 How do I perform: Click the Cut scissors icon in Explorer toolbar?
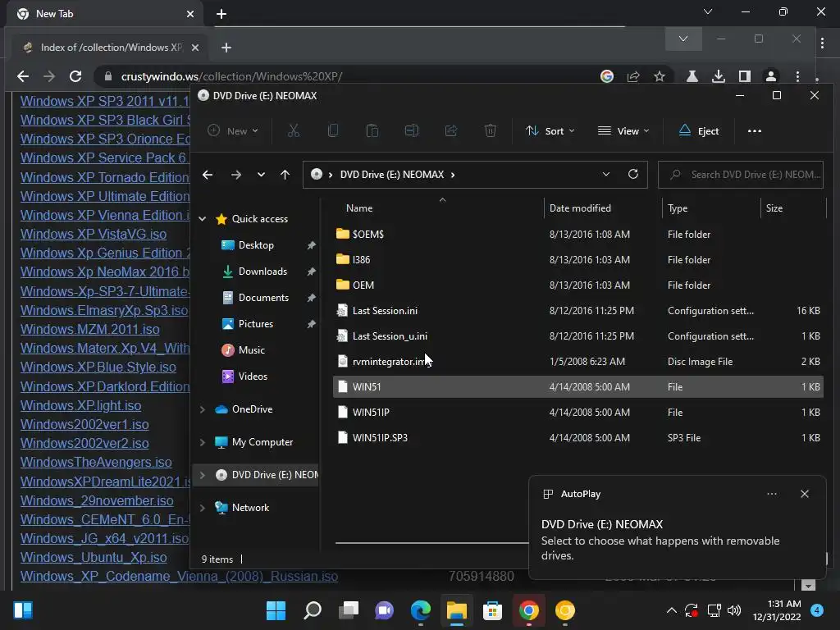click(293, 130)
